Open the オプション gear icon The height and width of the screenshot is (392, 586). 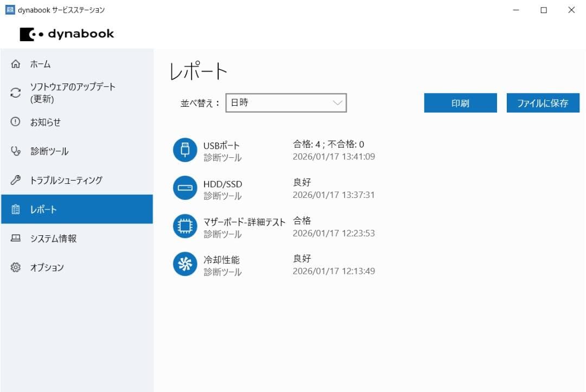coord(14,267)
